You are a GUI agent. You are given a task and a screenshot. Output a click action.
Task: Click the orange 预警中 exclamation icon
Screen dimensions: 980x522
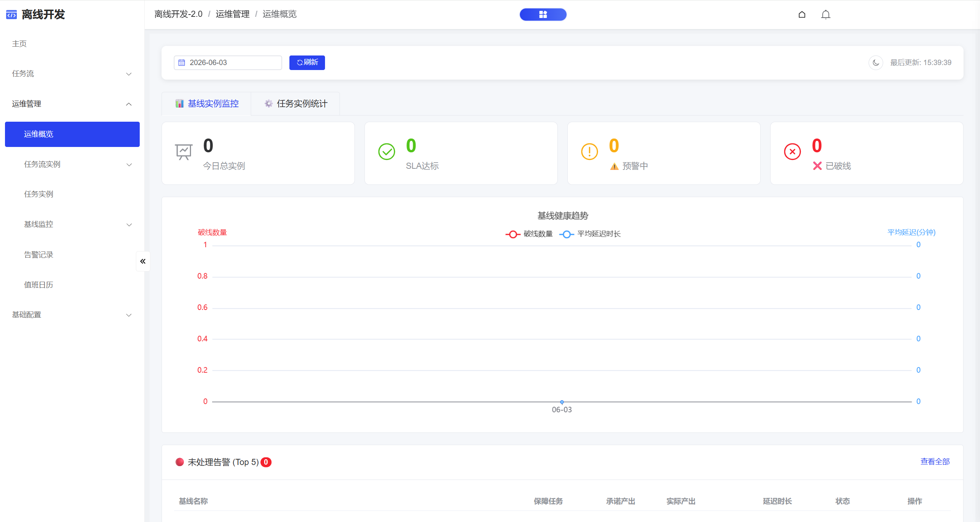pyautogui.click(x=590, y=152)
